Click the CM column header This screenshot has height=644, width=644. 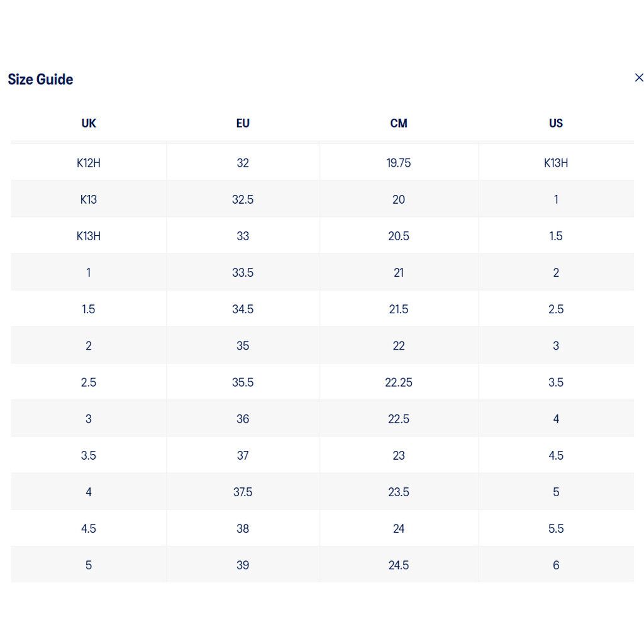coord(398,123)
